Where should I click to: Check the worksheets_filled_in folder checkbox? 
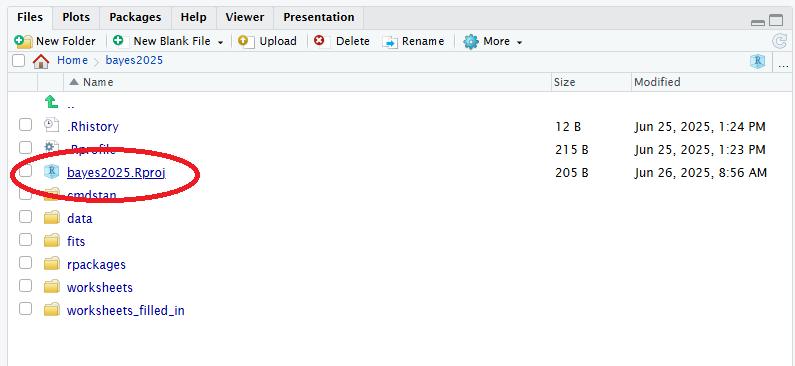[x=25, y=309]
